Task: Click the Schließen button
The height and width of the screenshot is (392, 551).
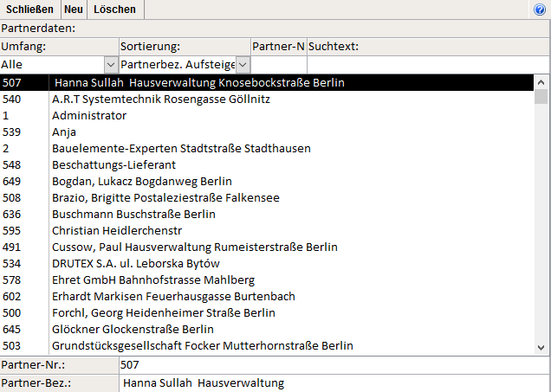Action: 29,10
